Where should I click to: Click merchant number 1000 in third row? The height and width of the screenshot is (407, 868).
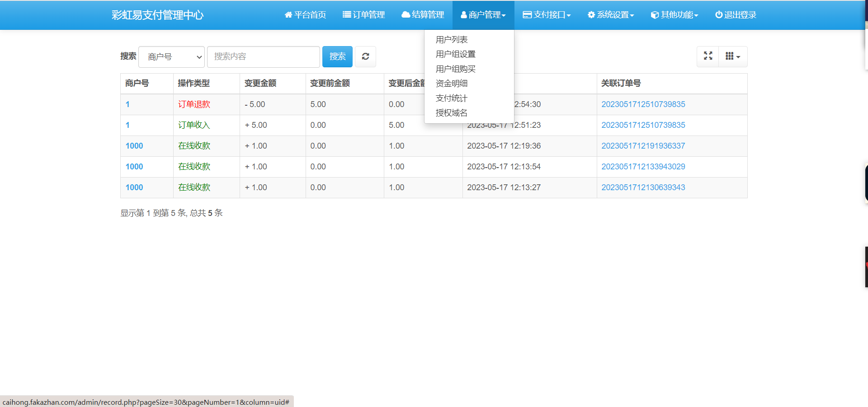pos(134,146)
